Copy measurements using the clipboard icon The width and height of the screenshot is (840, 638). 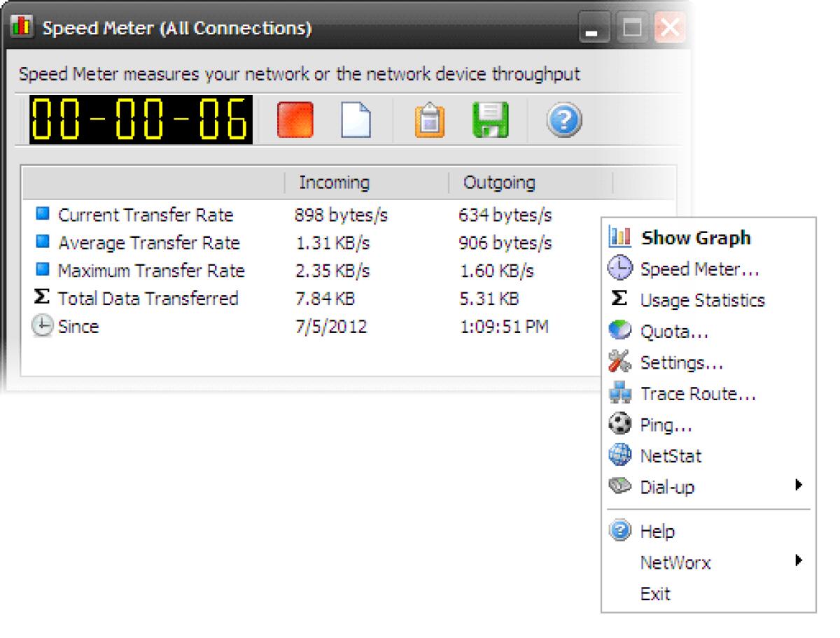pyautogui.click(x=428, y=120)
